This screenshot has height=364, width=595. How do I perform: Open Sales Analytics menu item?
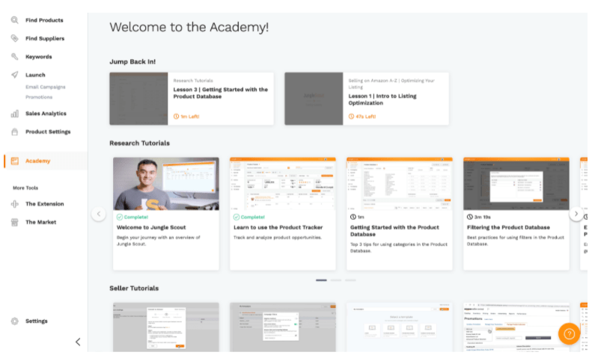(x=46, y=114)
